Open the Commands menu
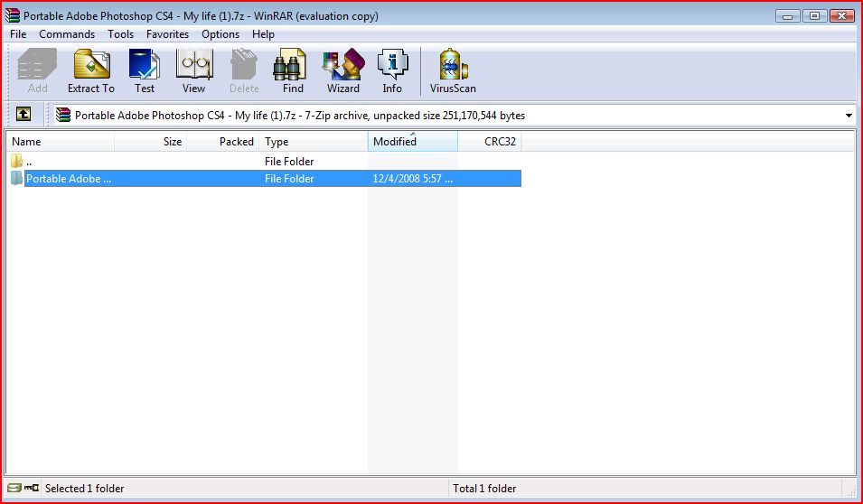 (x=67, y=34)
